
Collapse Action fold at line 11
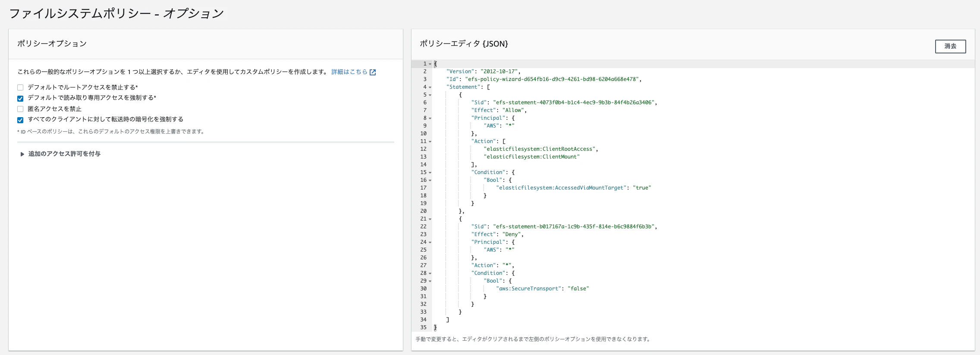click(430, 142)
